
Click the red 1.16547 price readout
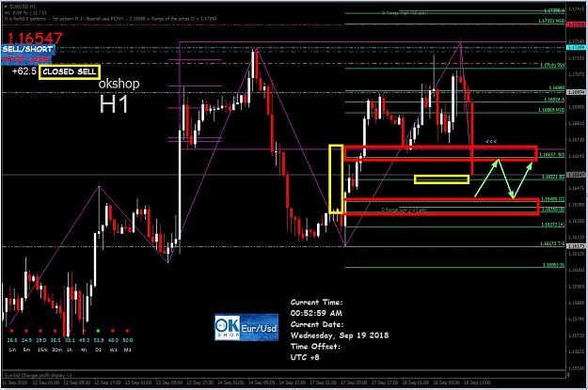pyautogui.click(x=35, y=38)
